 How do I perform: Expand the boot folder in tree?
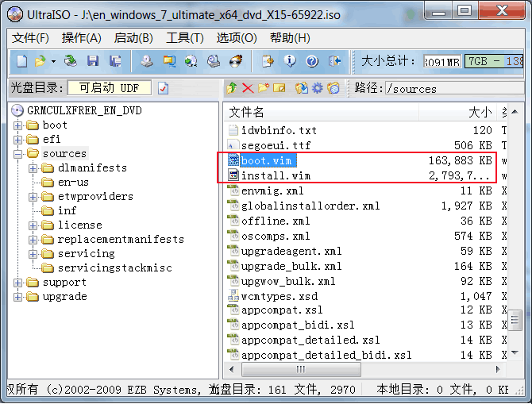18,125
